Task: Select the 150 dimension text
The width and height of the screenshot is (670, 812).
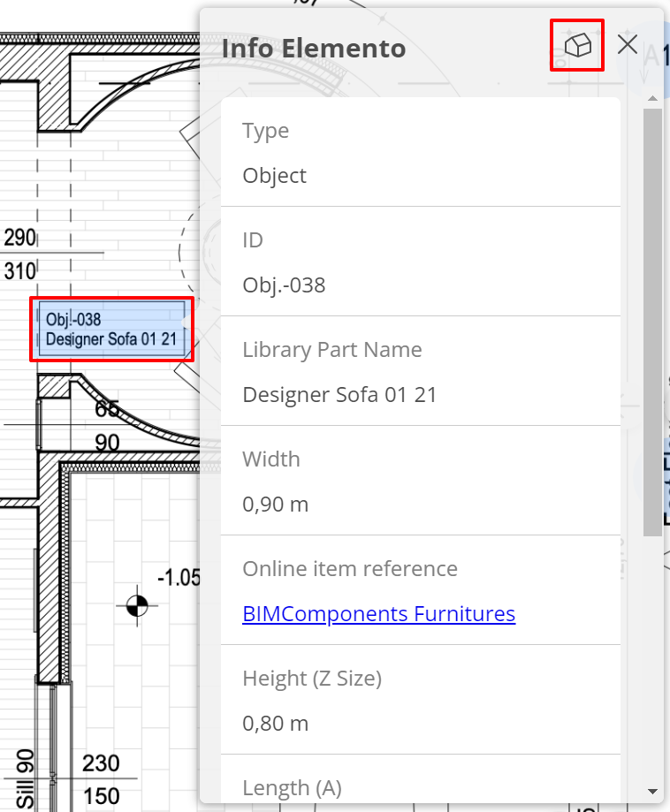Action: [101, 796]
